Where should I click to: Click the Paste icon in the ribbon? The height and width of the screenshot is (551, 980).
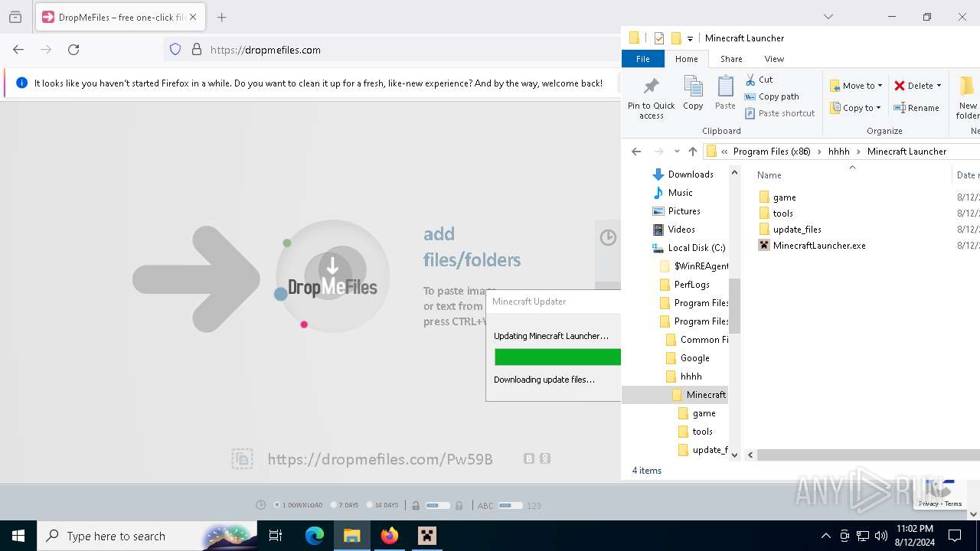[725, 93]
